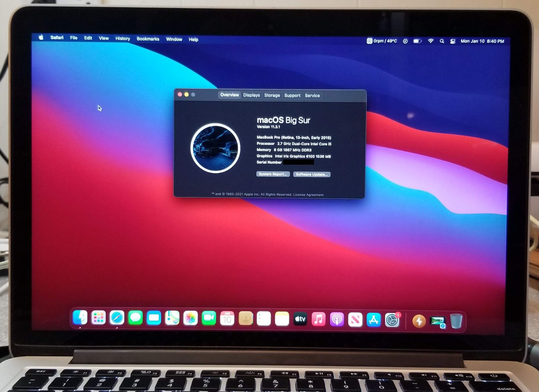Image resolution: width=539 pixels, height=392 pixels.
Task: Open Podcasts app in Dock
Action: [337, 320]
